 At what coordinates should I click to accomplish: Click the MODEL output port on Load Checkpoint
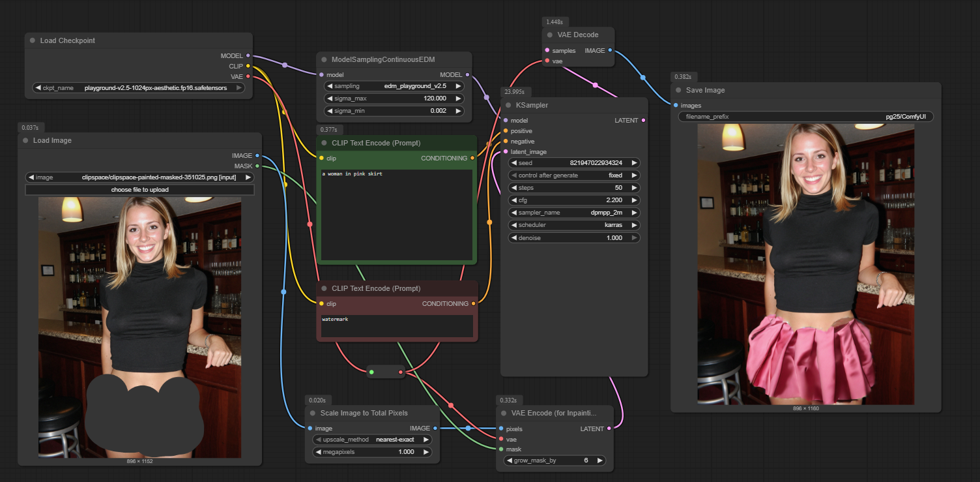point(248,56)
